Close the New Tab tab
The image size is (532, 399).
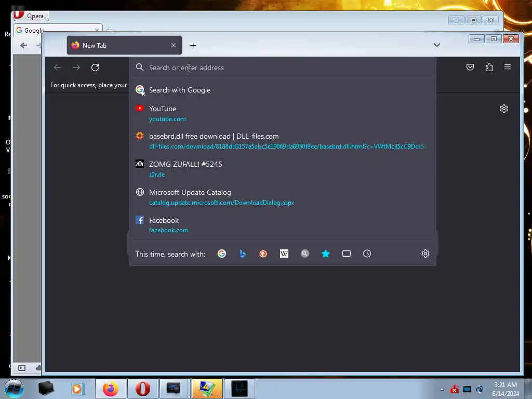[x=174, y=45]
